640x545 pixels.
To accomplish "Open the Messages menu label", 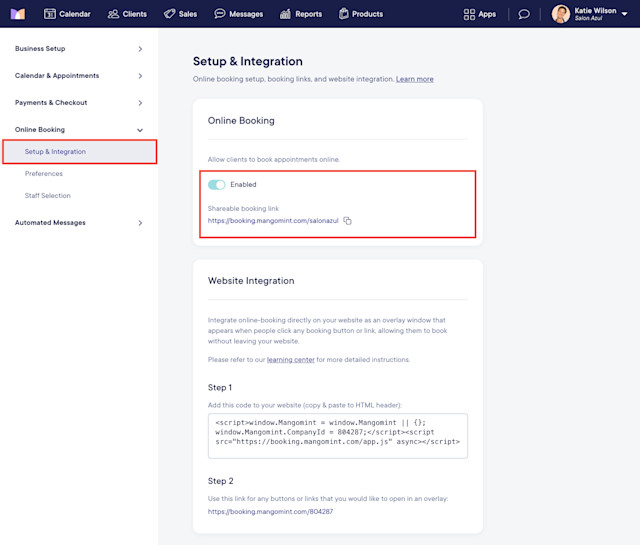I will [246, 14].
